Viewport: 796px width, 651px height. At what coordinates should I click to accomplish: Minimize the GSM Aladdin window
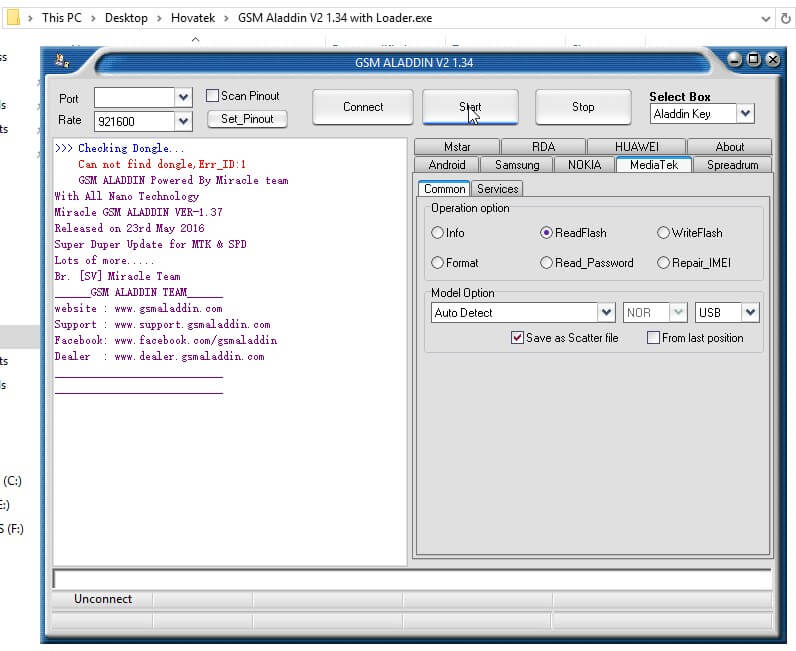click(x=735, y=59)
